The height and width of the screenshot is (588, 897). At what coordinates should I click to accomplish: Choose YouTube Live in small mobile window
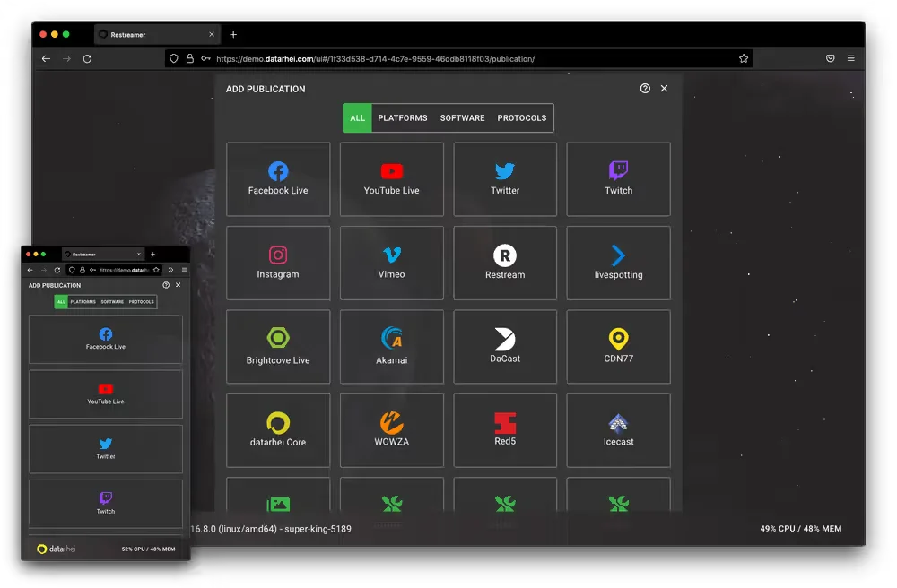click(106, 394)
